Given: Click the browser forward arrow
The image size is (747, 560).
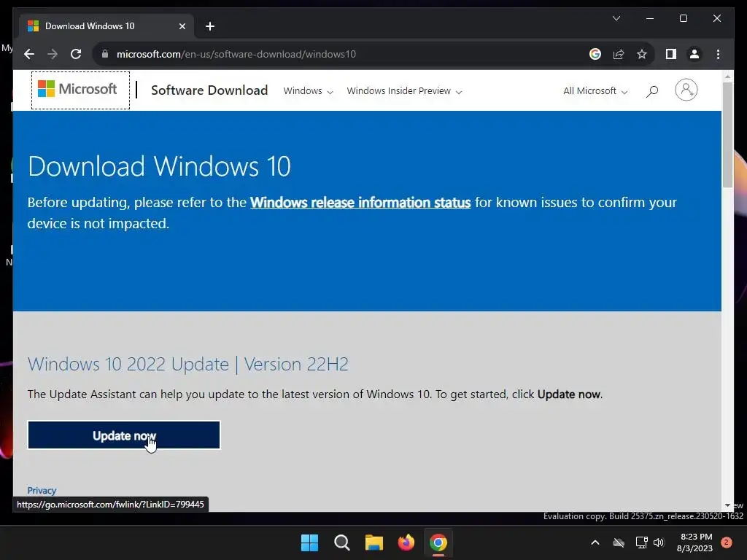Looking at the screenshot, I should coord(53,54).
